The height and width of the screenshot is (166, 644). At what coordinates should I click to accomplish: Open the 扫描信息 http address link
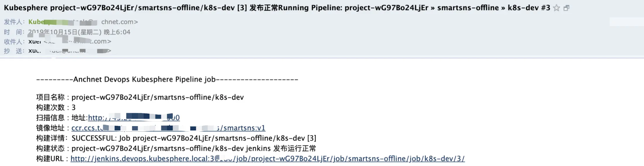(x=134, y=118)
